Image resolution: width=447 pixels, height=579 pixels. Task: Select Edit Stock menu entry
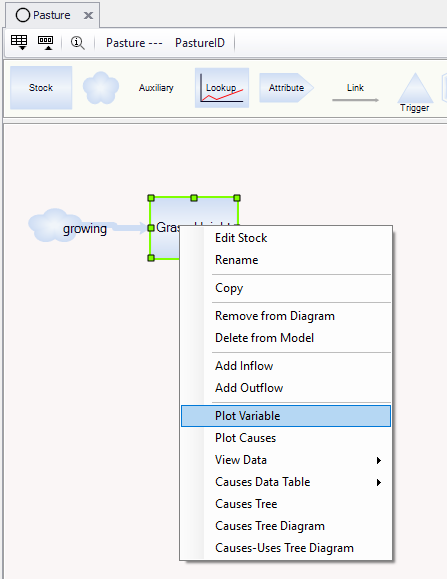[286, 238]
